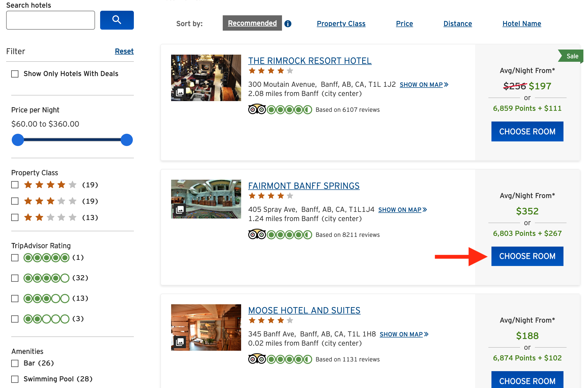
Task: Click the crossed-out $256 original price
Action: pos(515,86)
